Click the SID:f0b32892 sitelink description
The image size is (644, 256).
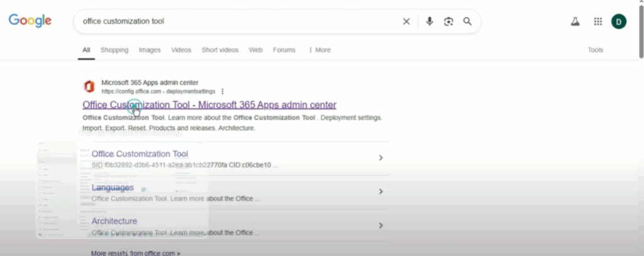pos(185,165)
